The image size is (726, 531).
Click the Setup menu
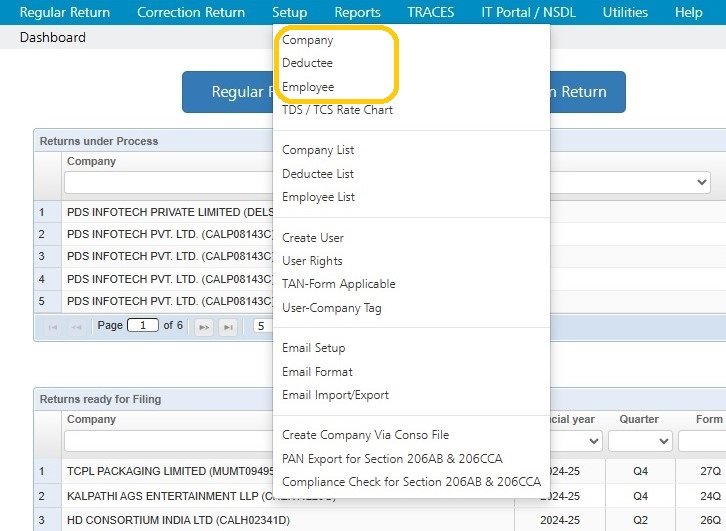289,12
